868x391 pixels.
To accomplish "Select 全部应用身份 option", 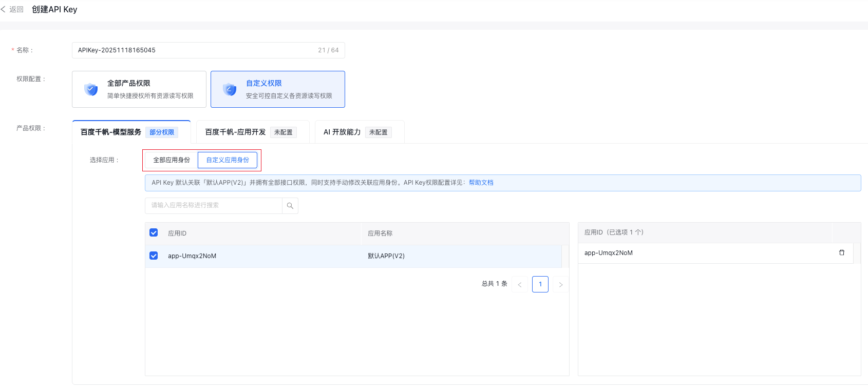I will click(x=172, y=160).
